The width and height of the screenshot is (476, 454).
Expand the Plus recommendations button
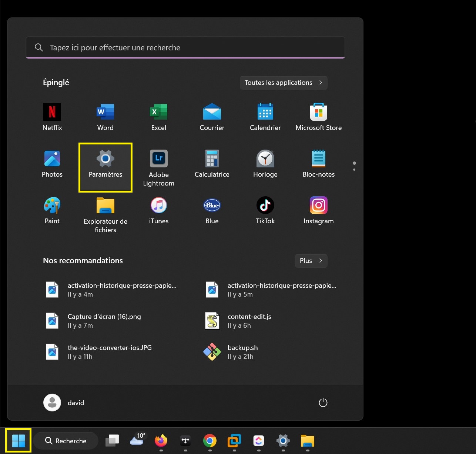coord(311,261)
